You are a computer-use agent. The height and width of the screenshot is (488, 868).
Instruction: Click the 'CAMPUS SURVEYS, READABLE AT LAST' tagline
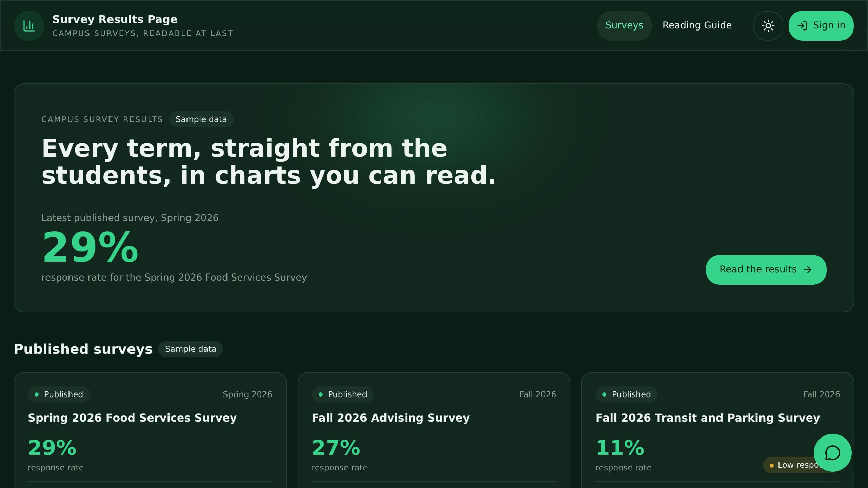click(x=143, y=33)
